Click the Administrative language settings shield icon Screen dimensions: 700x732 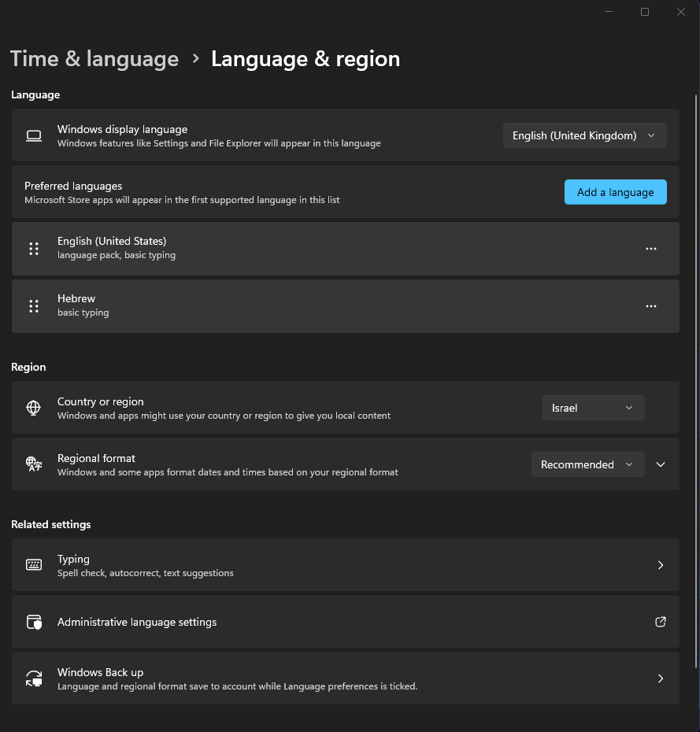click(x=34, y=622)
